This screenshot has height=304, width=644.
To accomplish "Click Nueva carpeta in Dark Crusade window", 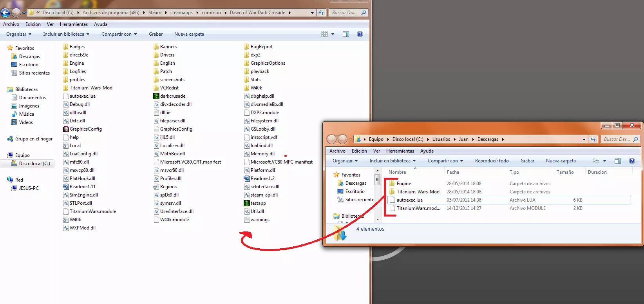I will tap(189, 34).
